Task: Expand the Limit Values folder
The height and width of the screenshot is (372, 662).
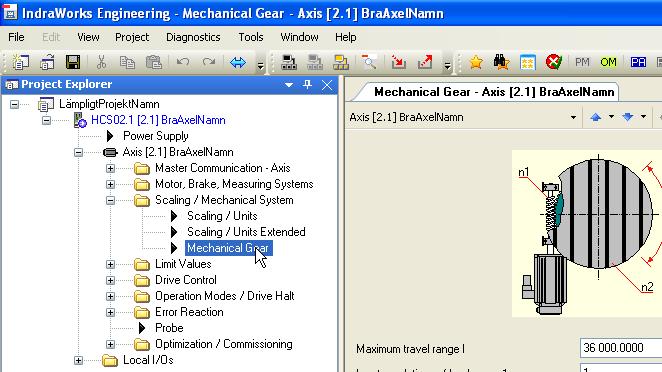Action: [111, 264]
